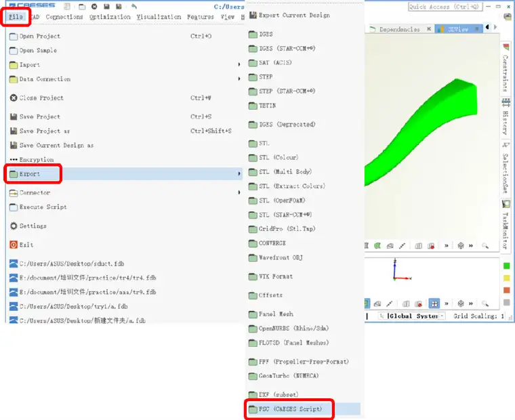
Task: Open the View menu
Action: pyautogui.click(x=227, y=17)
